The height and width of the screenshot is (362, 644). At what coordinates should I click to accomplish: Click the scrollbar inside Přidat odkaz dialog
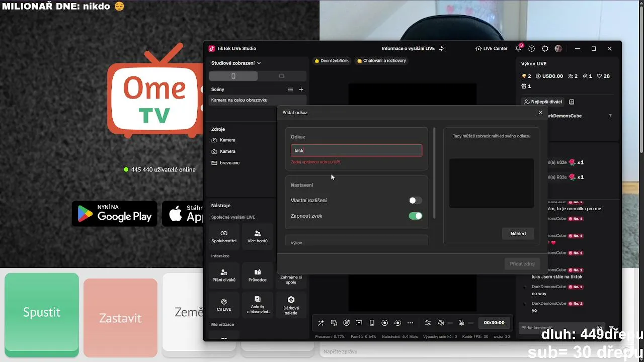[x=434, y=173]
